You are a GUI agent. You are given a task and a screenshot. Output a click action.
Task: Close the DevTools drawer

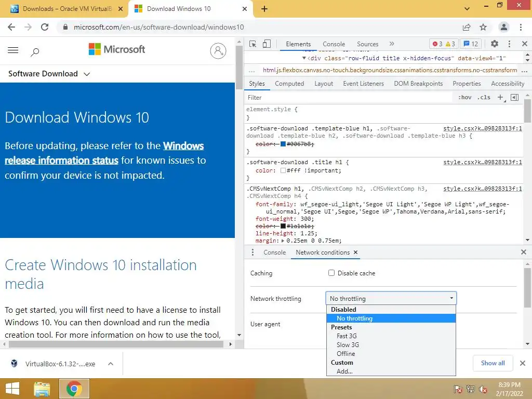pos(524,252)
